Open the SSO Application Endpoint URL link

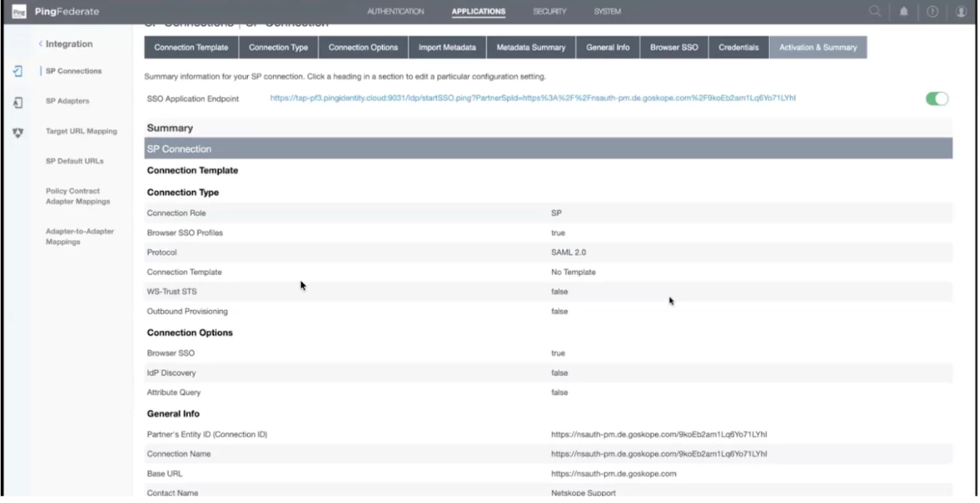(533, 98)
